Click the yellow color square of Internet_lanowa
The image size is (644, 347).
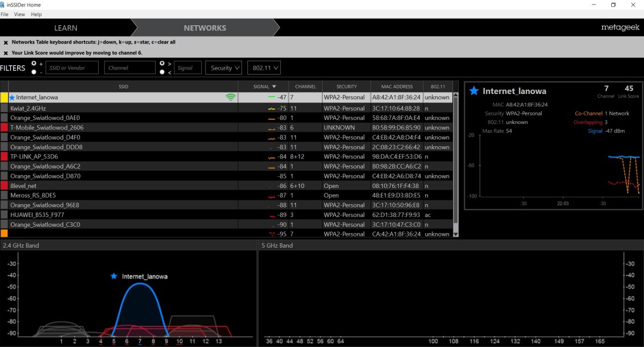pyautogui.click(x=4, y=98)
